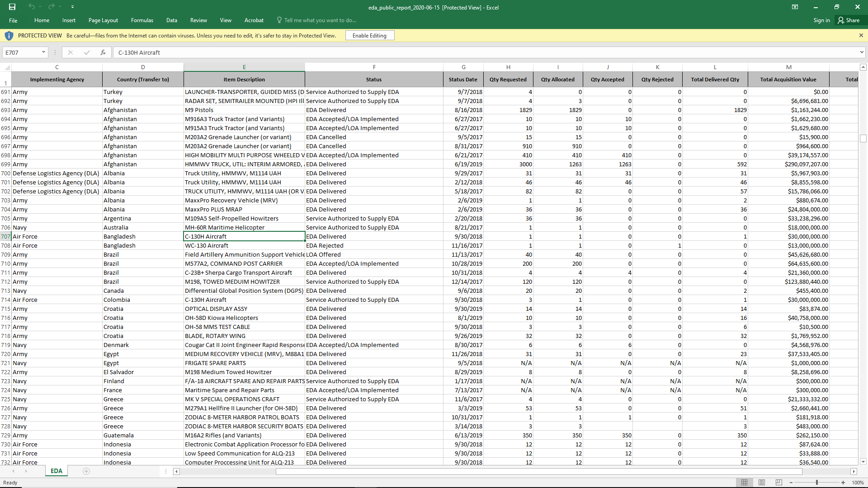Open the Name Box dropdown arrow
Viewport: 868px width, 488px height.
tap(43, 52)
